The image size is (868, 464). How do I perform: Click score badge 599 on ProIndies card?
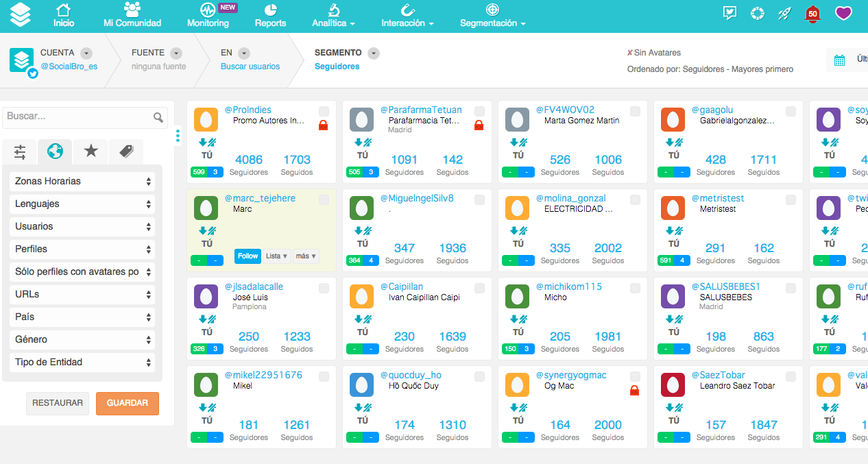(199, 172)
